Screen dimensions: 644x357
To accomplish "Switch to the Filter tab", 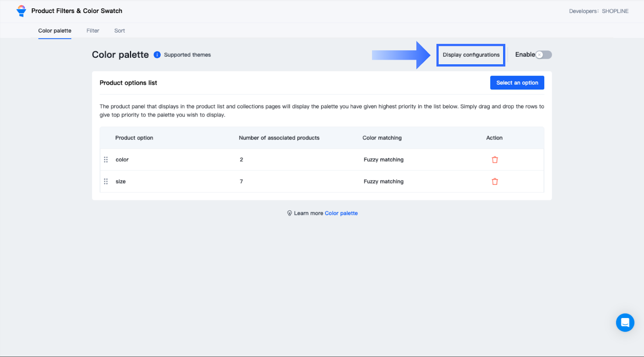I will pos(93,31).
